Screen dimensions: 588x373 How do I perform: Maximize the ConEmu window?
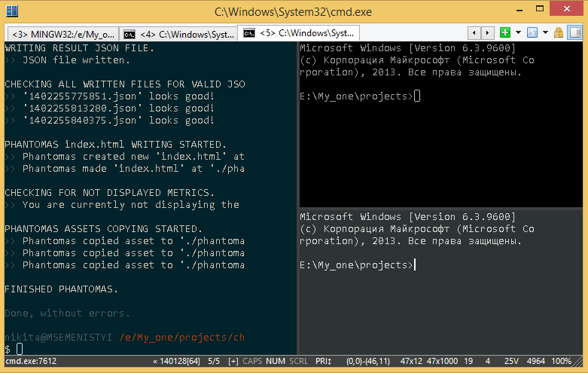click(540, 9)
